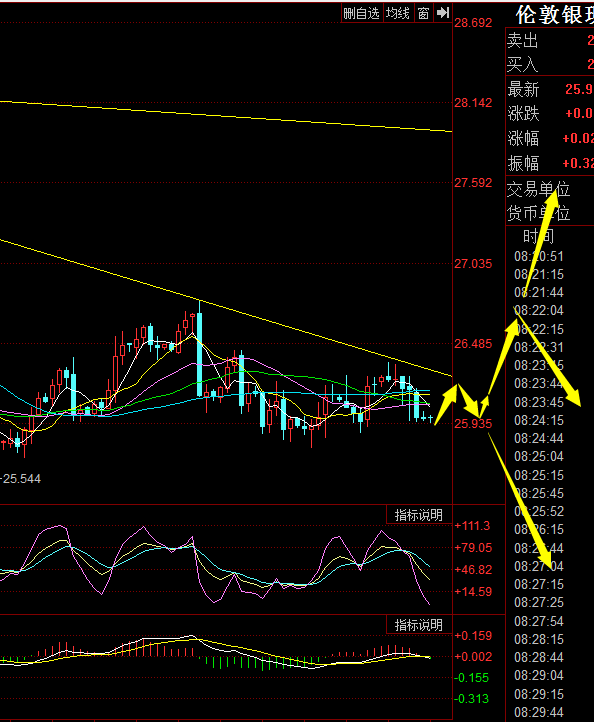This screenshot has height=722, width=594.
Task: Click the 卖出 sell row label
Action: [523, 41]
